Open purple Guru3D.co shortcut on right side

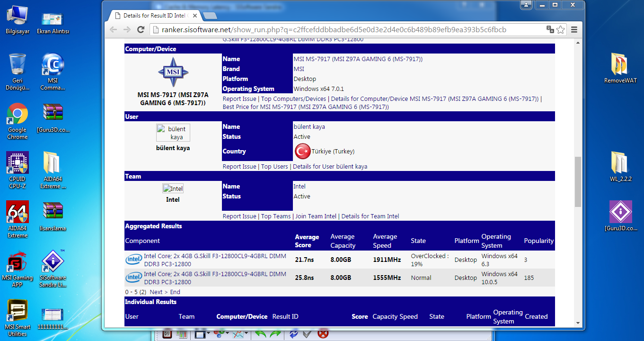pyautogui.click(x=620, y=216)
